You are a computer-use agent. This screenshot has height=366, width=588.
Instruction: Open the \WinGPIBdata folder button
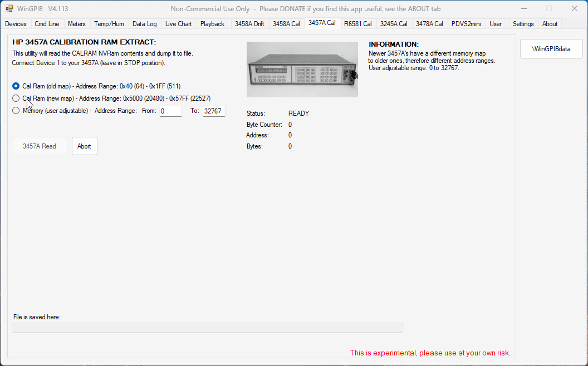tap(551, 49)
